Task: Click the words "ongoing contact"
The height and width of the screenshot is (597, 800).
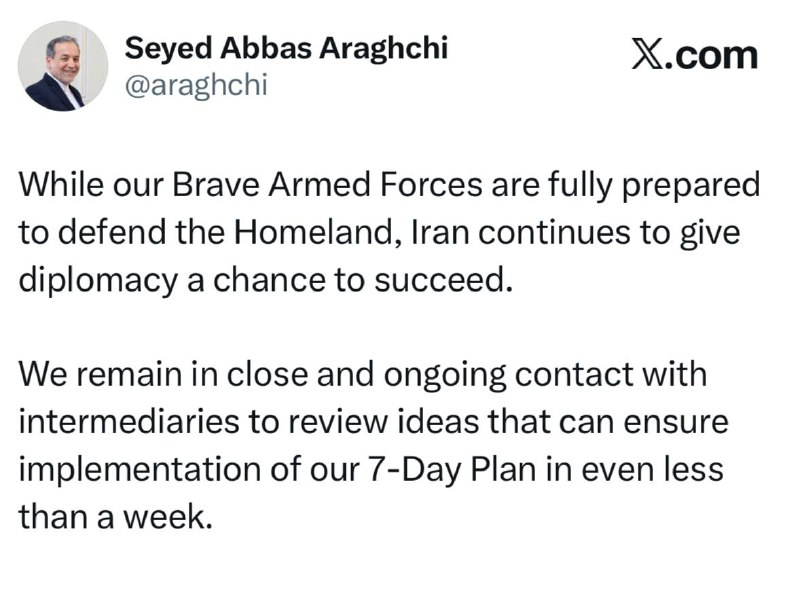Action: coord(509,375)
